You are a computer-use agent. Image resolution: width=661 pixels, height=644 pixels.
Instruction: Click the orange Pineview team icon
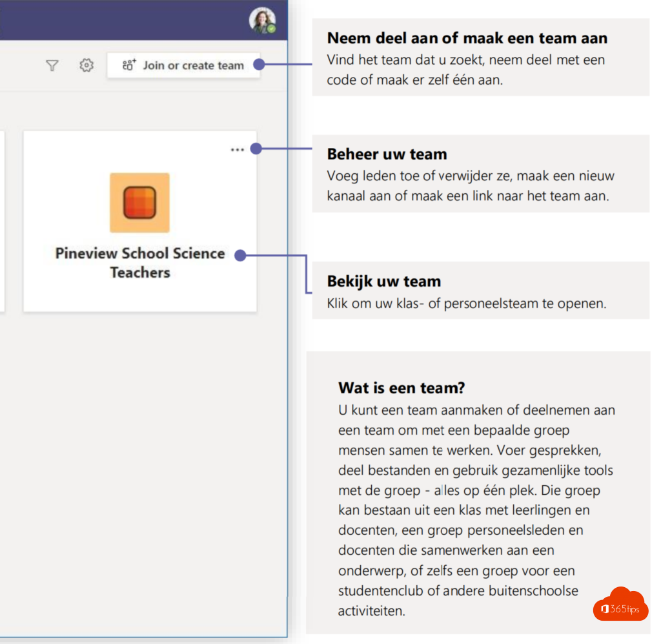coord(139,203)
